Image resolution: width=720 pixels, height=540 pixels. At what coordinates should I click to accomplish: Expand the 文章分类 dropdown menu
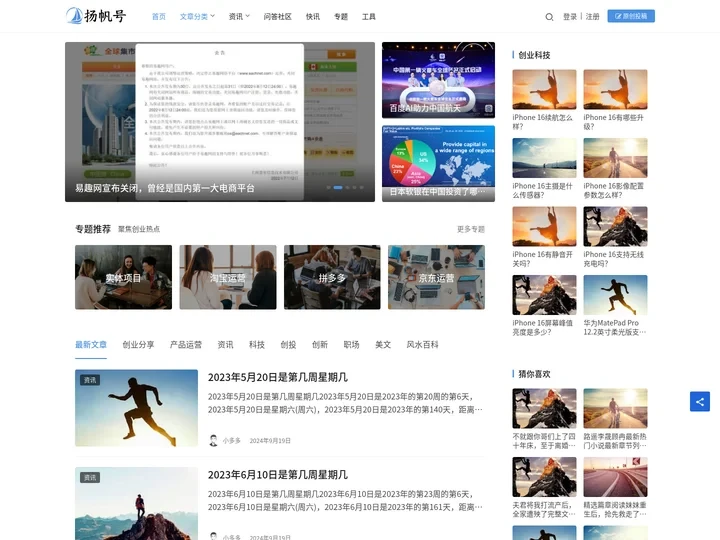(197, 17)
